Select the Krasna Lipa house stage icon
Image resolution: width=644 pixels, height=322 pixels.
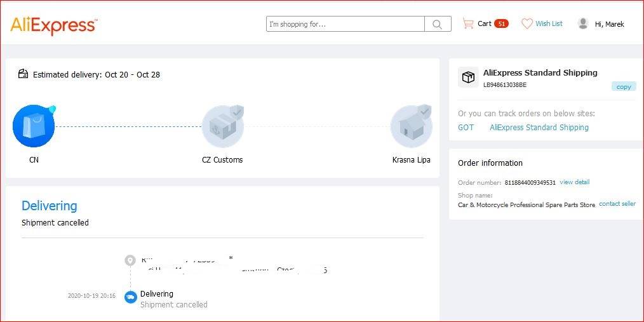[411, 126]
